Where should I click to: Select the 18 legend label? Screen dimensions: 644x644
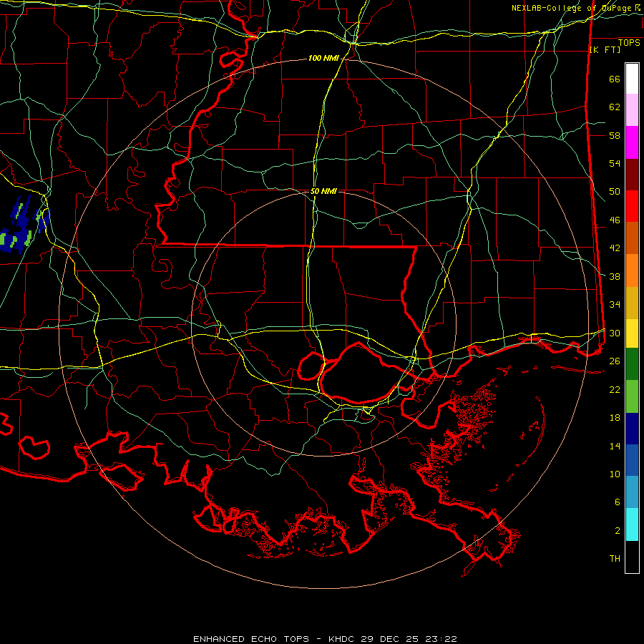615,418
